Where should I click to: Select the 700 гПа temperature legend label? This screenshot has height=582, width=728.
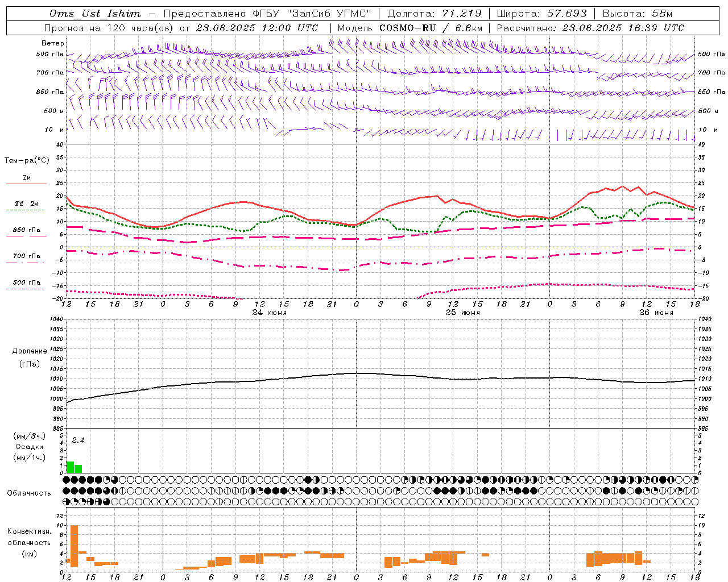coord(26,256)
